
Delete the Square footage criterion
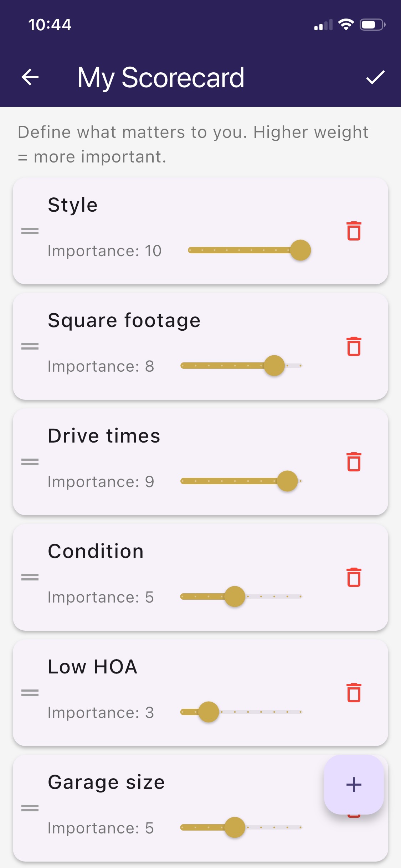coord(354,347)
